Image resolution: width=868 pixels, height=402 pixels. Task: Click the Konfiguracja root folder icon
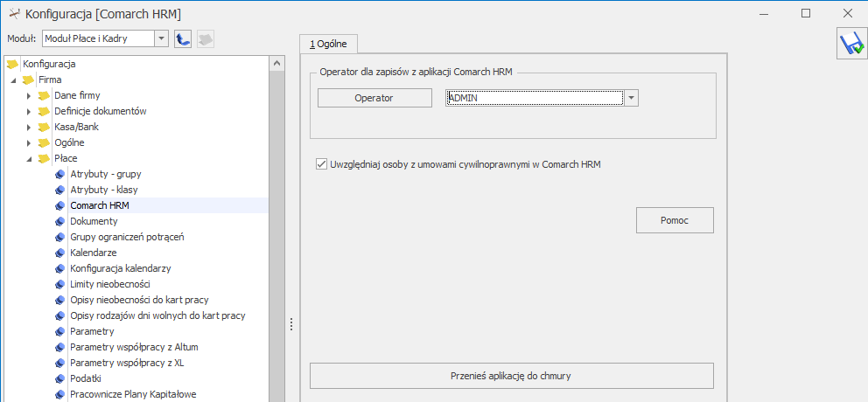[13, 64]
